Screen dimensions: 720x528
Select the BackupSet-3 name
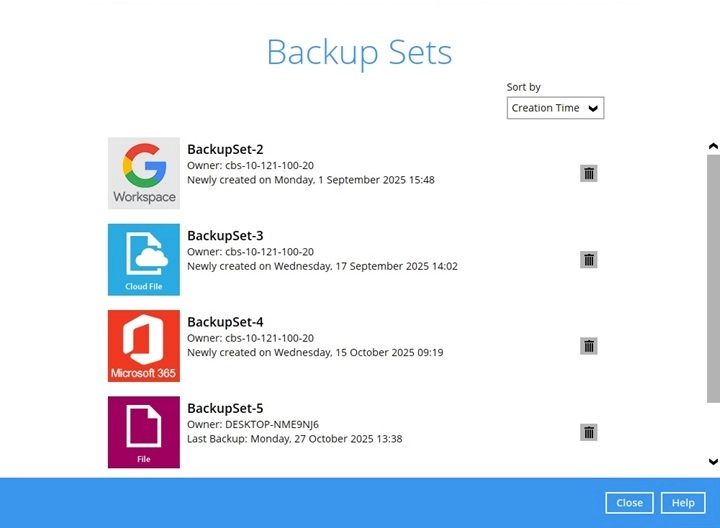(x=225, y=236)
